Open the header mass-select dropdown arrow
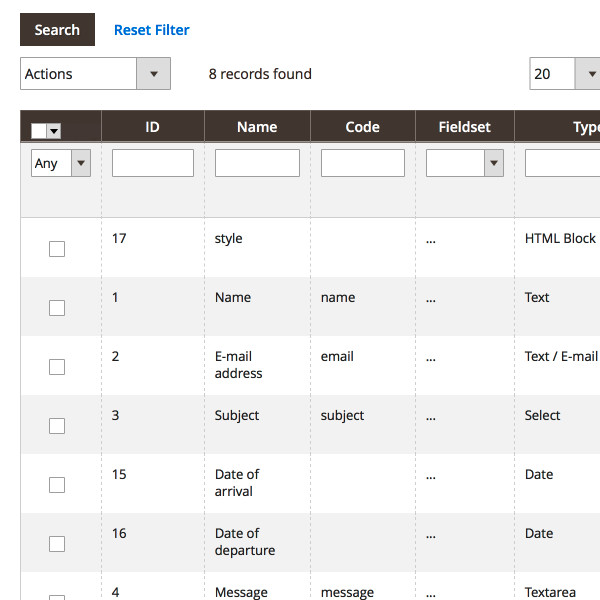Screen dimensions: 600x600 coord(54,131)
